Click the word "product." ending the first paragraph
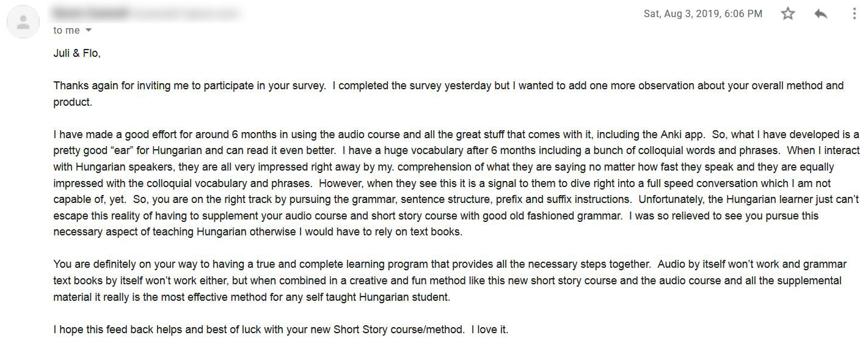Viewport: 868px width, 343px height. (x=73, y=102)
